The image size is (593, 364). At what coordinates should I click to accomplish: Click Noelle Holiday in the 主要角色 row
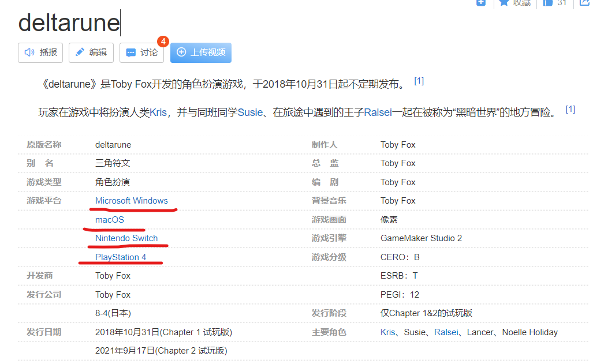[530, 332]
